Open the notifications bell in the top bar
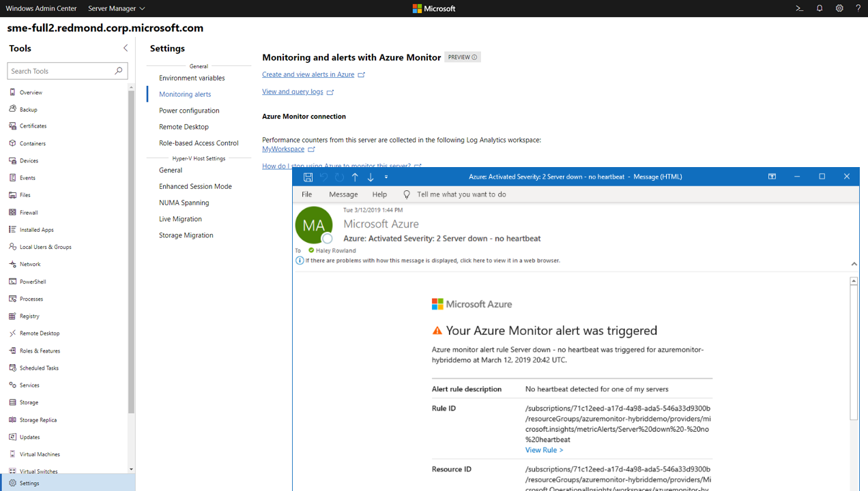Image resolution: width=868 pixels, height=491 pixels. click(819, 8)
